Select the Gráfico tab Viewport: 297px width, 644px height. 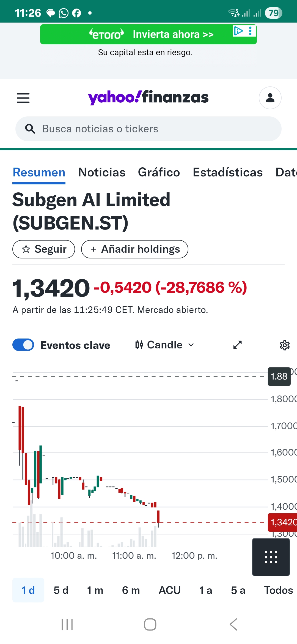(159, 173)
